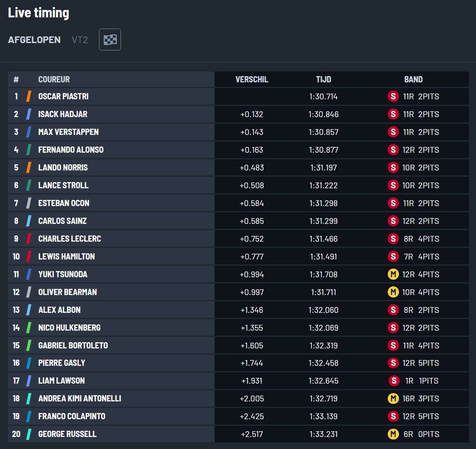Click the BAND column header
Image resolution: width=476 pixels, height=449 pixels.
pos(413,79)
